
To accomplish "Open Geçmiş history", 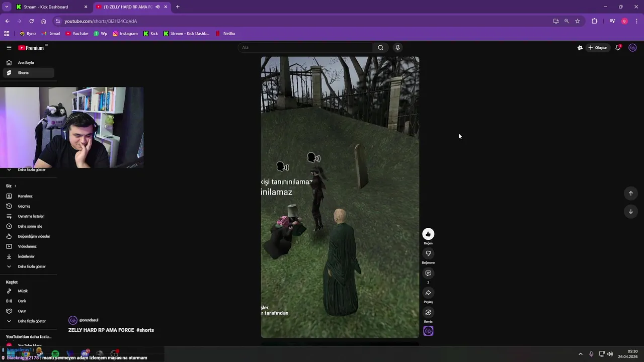I will [28, 206].
